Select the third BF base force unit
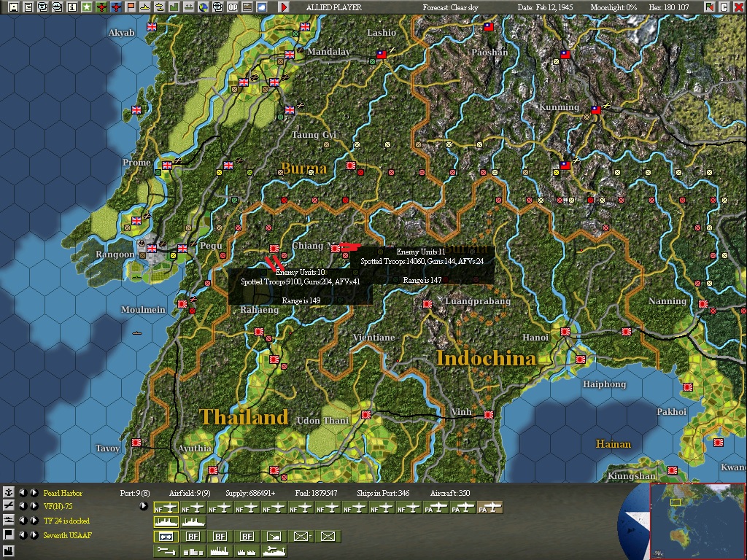 pos(247,537)
